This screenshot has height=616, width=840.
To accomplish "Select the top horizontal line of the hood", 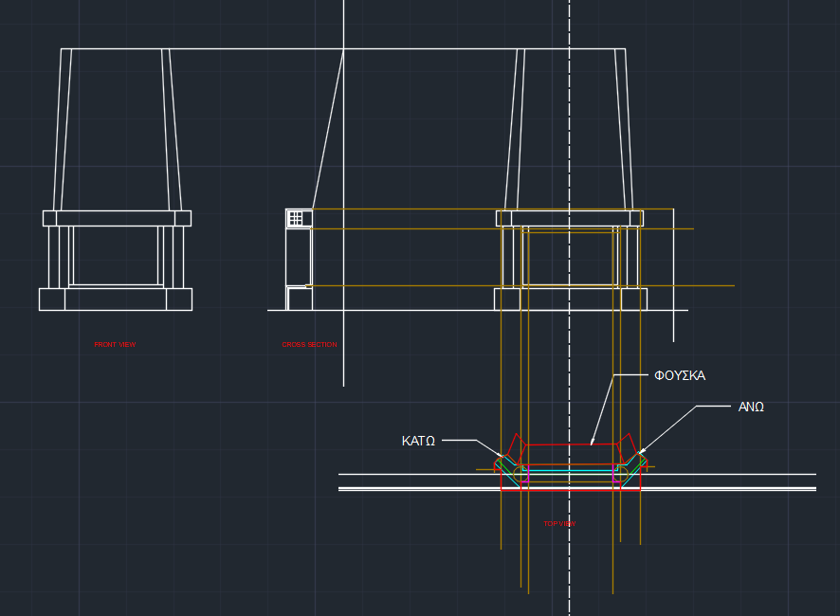I will [237, 49].
